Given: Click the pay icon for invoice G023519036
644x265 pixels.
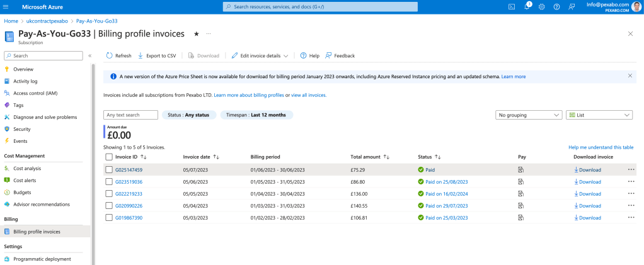Looking at the screenshot, I should 520,182.
